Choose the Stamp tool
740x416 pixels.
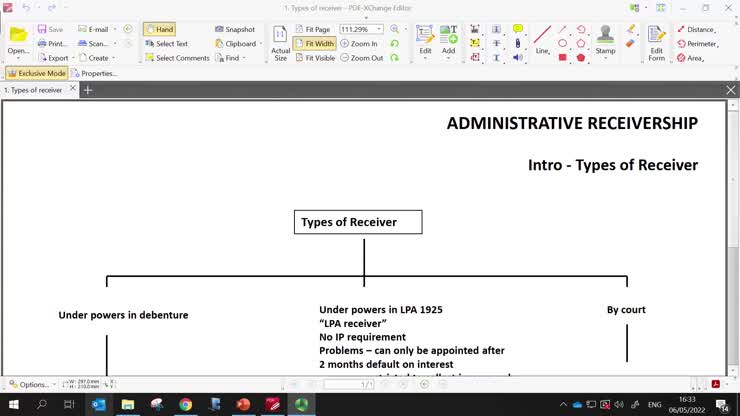pyautogui.click(x=605, y=40)
